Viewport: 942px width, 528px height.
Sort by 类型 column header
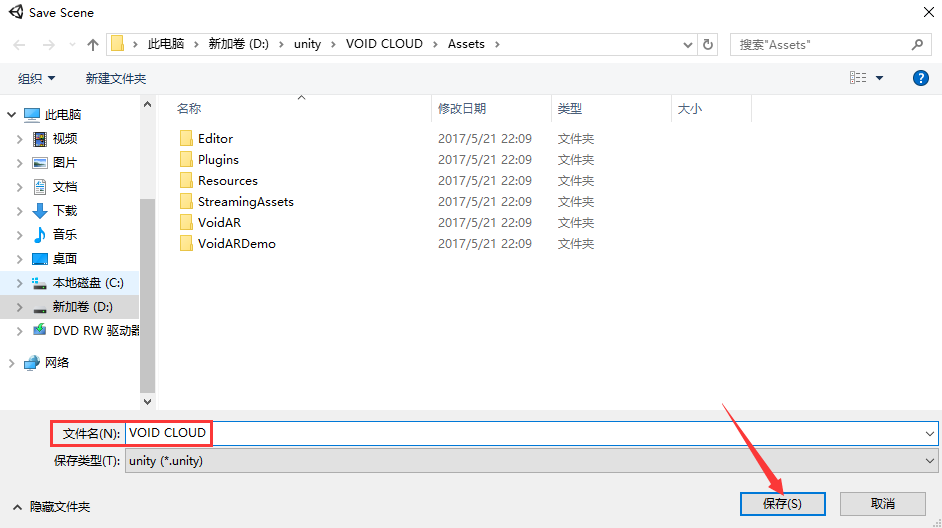point(570,109)
